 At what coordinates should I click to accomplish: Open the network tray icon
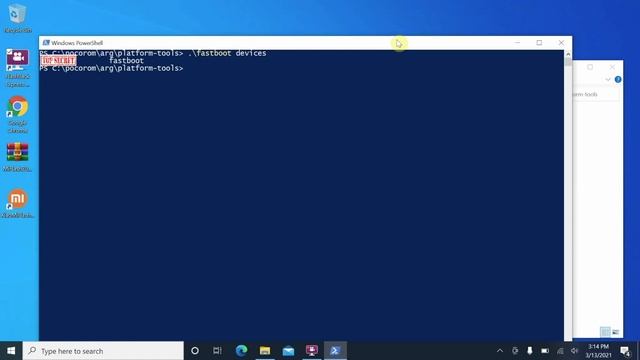[560, 351]
